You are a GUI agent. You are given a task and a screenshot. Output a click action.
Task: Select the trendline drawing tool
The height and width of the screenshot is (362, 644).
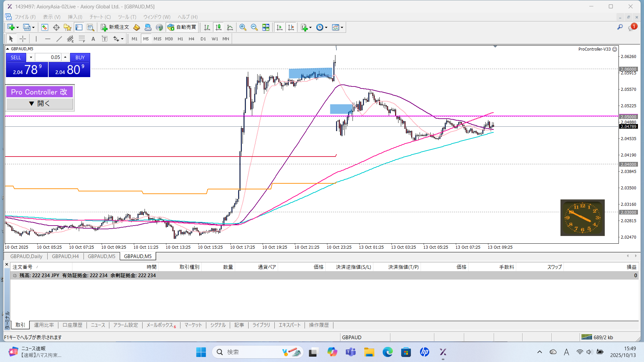coord(59,39)
